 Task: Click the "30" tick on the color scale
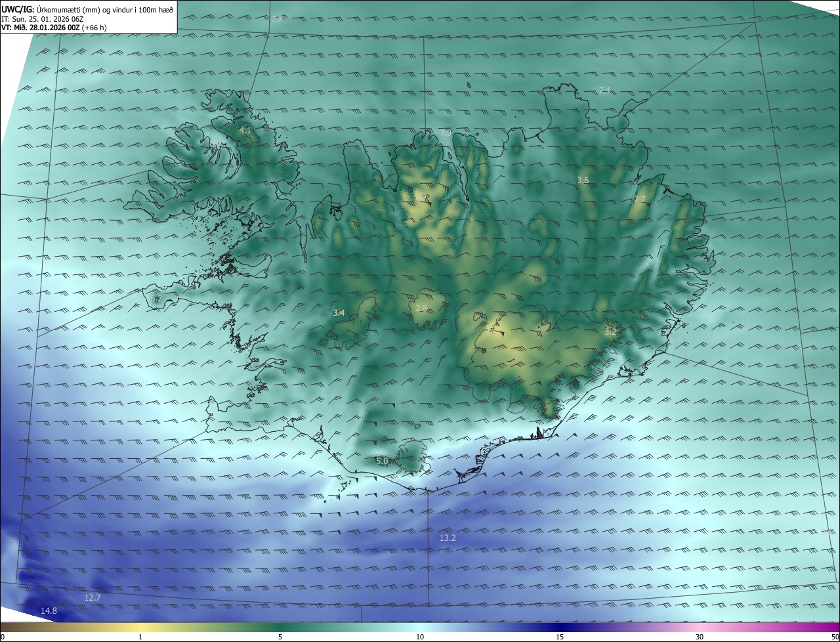[700, 637]
